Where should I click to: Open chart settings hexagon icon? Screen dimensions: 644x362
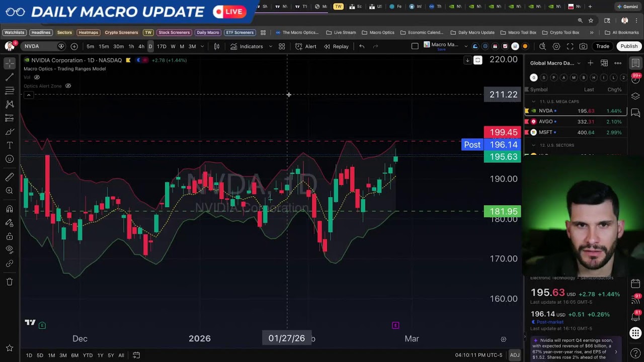[556, 46]
